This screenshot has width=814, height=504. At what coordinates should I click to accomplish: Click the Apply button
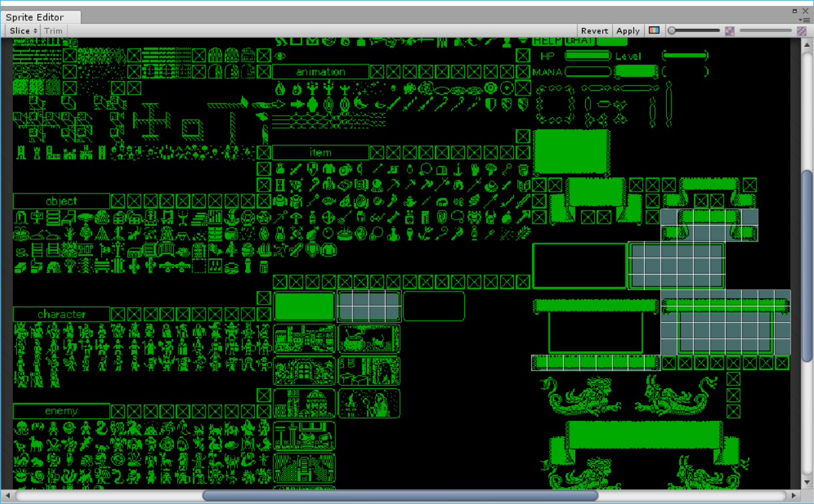(627, 30)
